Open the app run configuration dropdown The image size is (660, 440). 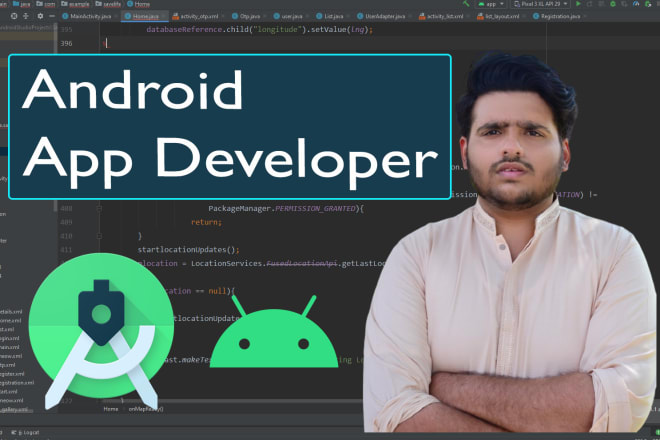click(x=491, y=4)
